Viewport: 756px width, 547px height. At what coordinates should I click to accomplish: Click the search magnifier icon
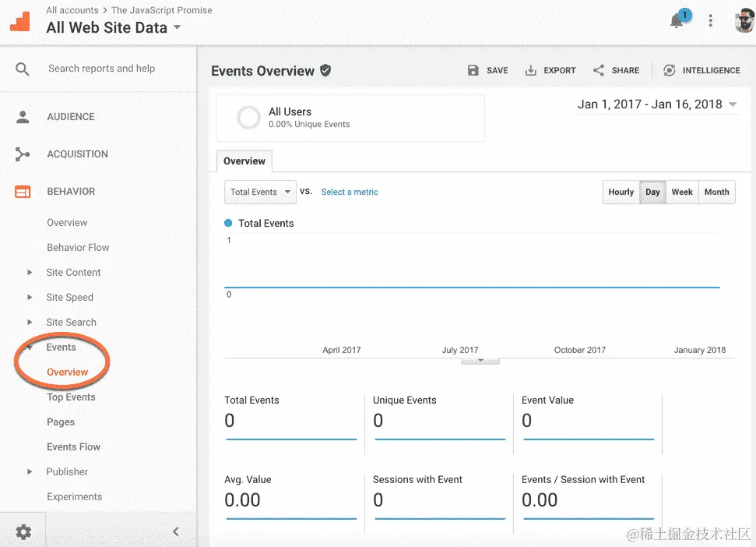click(x=22, y=69)
